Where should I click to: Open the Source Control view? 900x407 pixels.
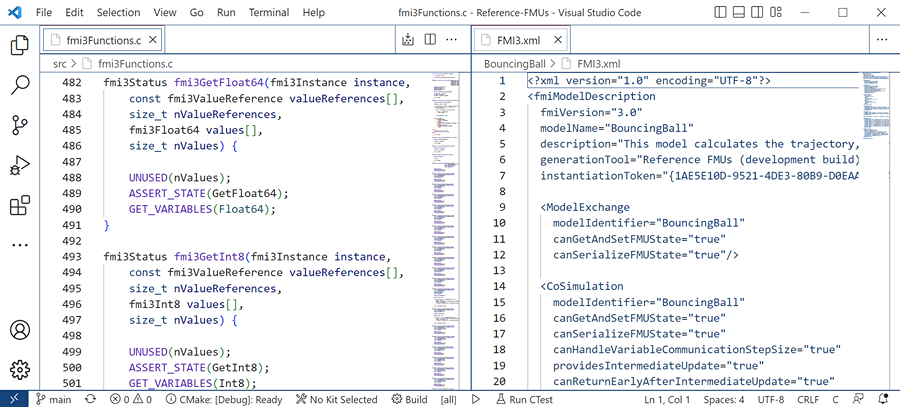[20, 125]
